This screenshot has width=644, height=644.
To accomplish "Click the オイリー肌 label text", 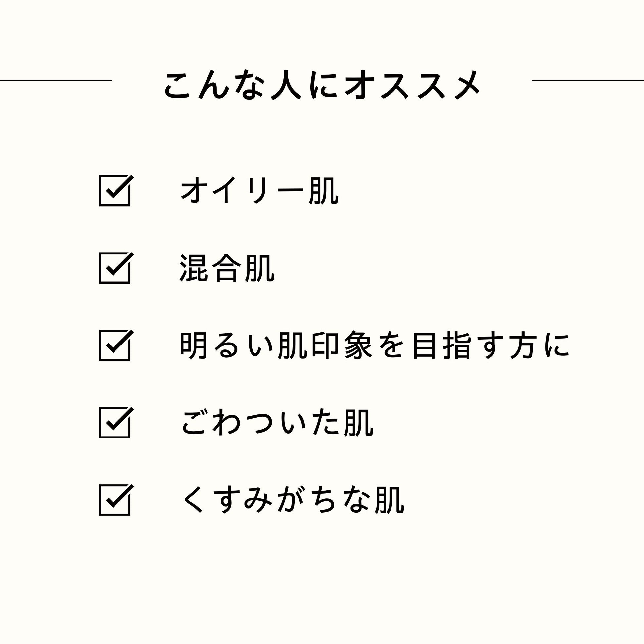I will tap(259, 191).
